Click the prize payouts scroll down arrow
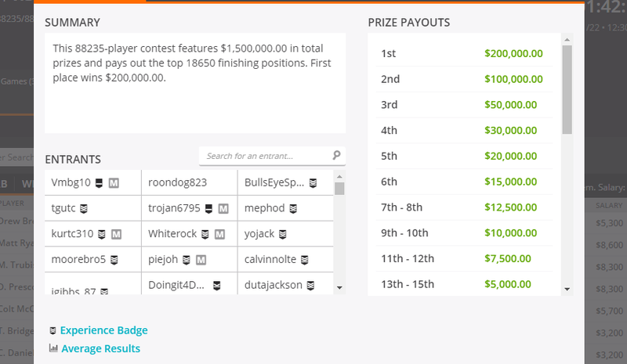 tap(567, 289)
